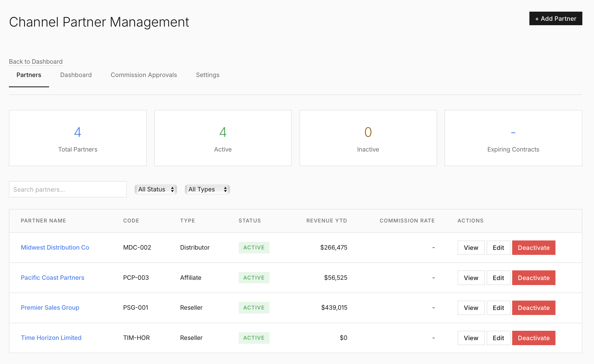
Task: Open Premier Sales Group partner page
Action: click(50, 307)
